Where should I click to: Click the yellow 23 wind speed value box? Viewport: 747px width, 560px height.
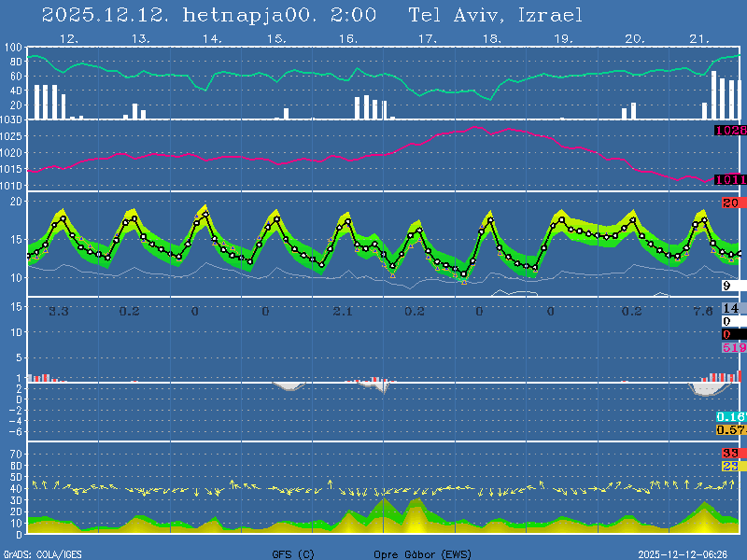pyautogui.click(x=731, y=466)
